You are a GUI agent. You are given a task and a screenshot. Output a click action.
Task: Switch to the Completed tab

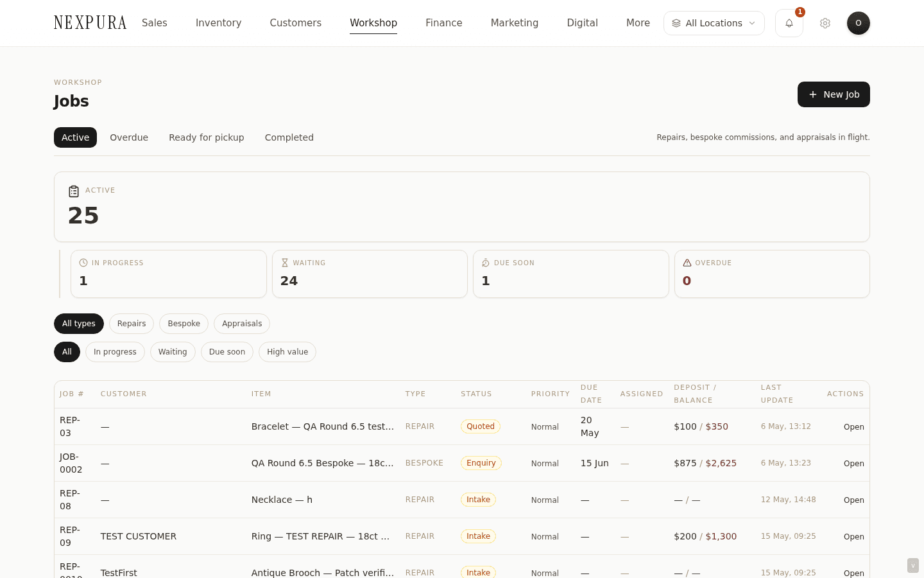[289, 137]
